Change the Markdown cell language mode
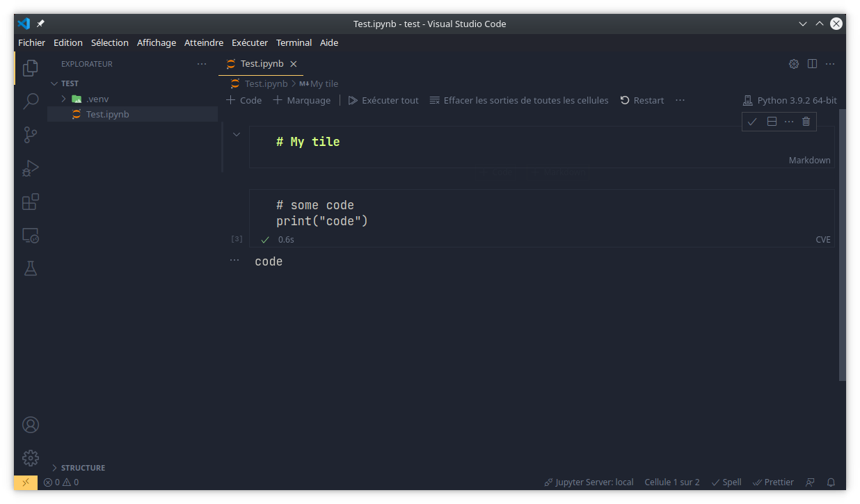Viewport: 860px width, 504px height. pyautogui.click(x=809, y=160)
